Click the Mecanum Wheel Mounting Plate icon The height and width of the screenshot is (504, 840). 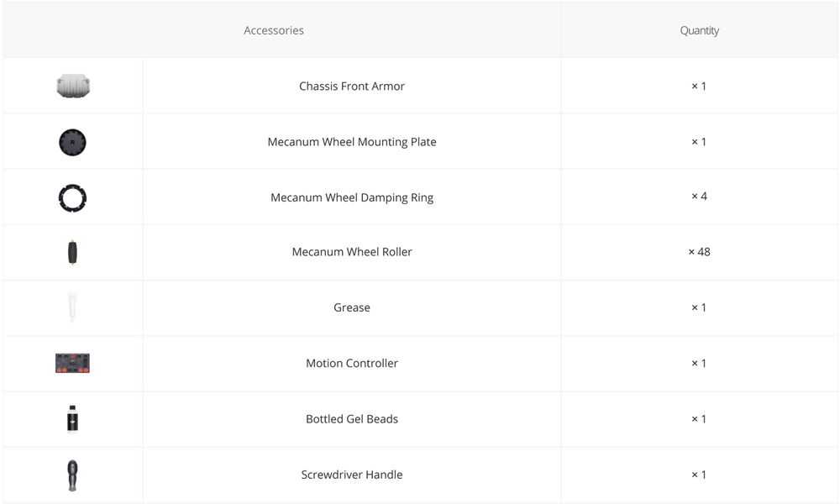(x=73, y=142)
